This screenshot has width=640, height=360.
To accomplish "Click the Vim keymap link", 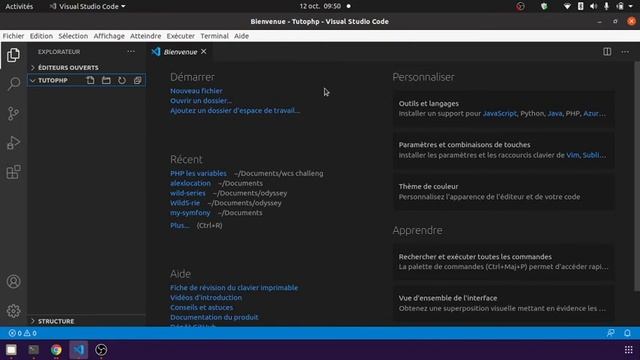I will pos(573,155).
